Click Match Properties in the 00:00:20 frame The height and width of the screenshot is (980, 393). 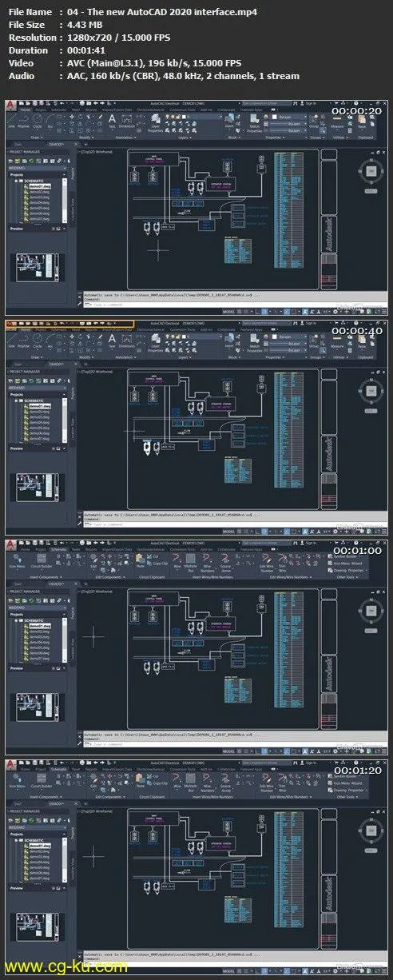254,122
